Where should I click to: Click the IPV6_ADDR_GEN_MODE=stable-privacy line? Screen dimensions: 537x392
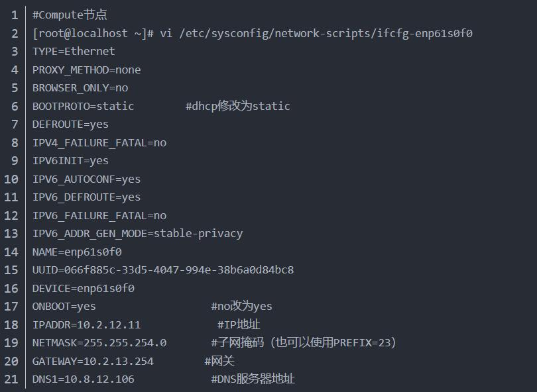point(137,233)
